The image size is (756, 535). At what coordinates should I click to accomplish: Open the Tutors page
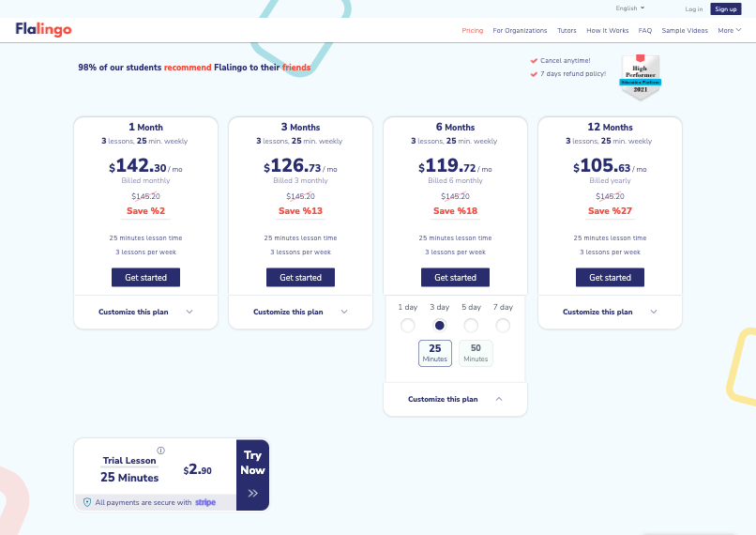(567, 30)
